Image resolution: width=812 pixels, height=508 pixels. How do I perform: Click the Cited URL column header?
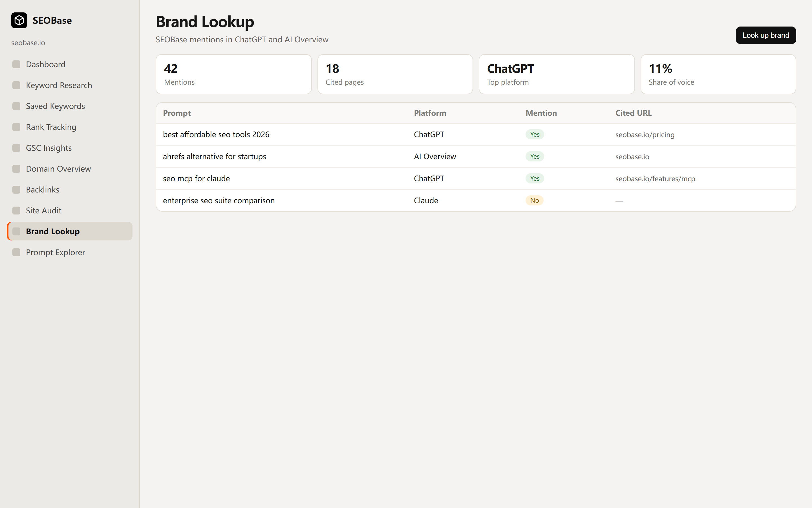tap(633, 113)
